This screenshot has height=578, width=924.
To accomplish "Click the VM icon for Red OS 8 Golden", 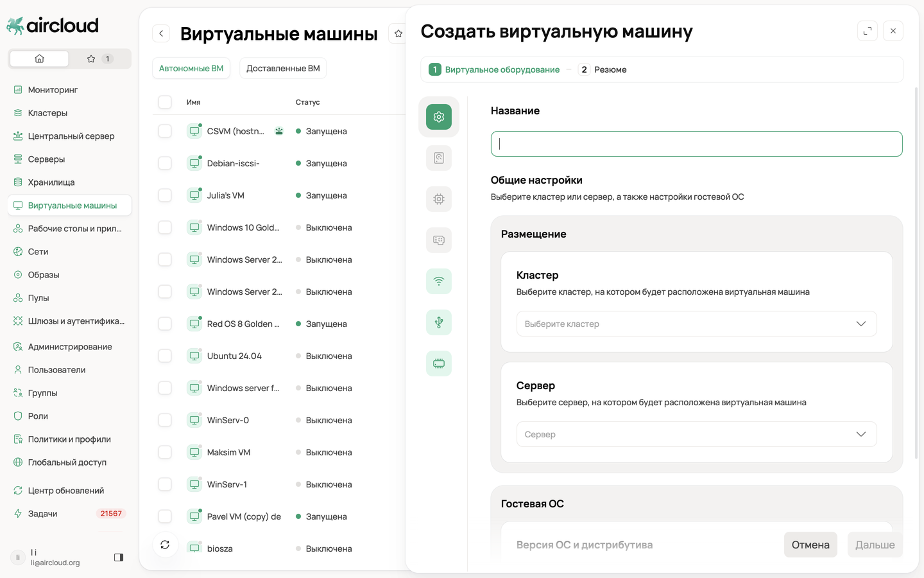I will [x=194, y=324].
